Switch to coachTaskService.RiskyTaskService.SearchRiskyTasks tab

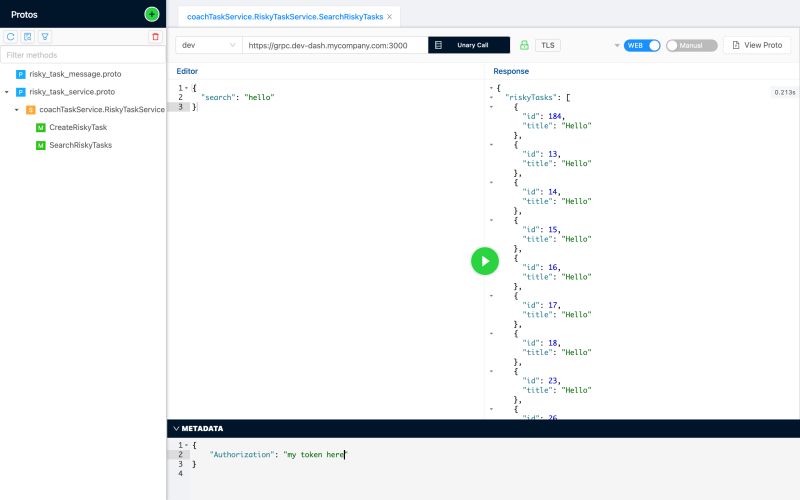pos(285,17)
